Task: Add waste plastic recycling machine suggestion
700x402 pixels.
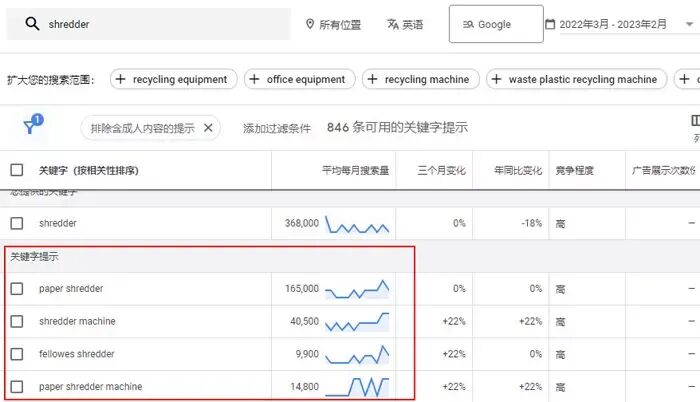Action: point(577,79)
